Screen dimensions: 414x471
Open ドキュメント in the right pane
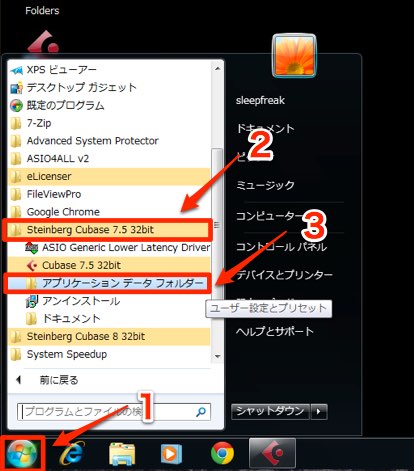pyautogui.click(x=265, y=128)
